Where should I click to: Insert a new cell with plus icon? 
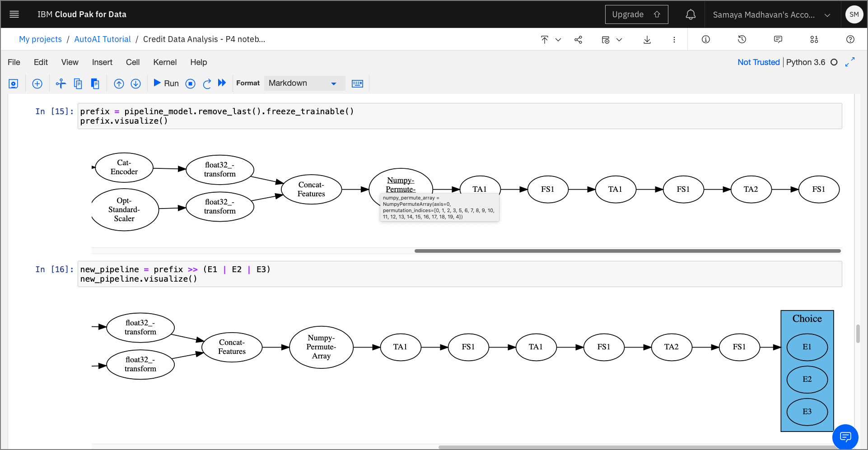click(x=37, y=84)
